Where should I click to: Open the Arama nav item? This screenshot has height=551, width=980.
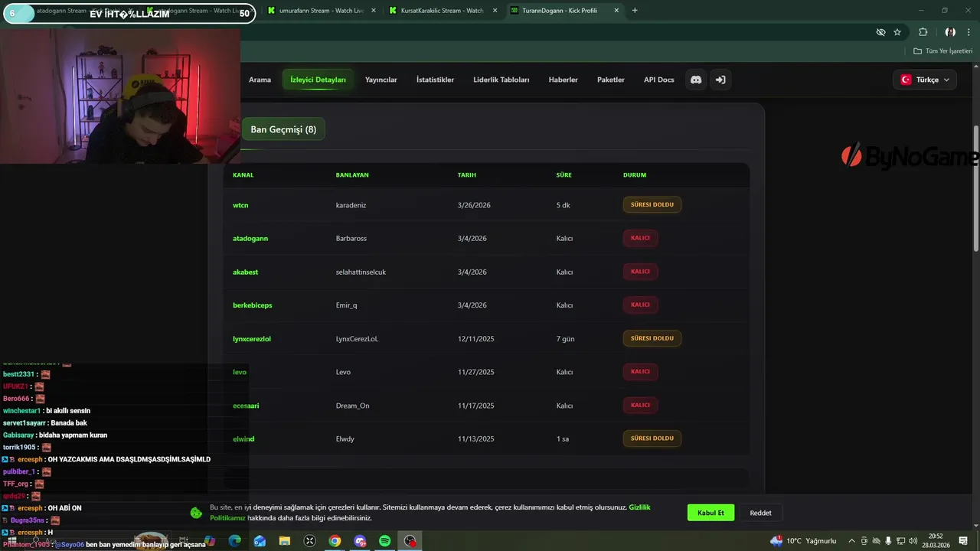click(260, 80)
